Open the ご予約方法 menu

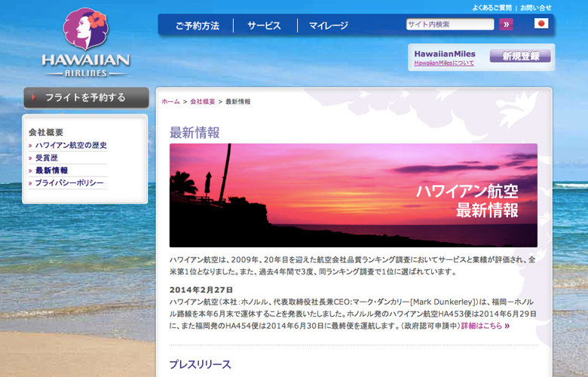[197, 26]
